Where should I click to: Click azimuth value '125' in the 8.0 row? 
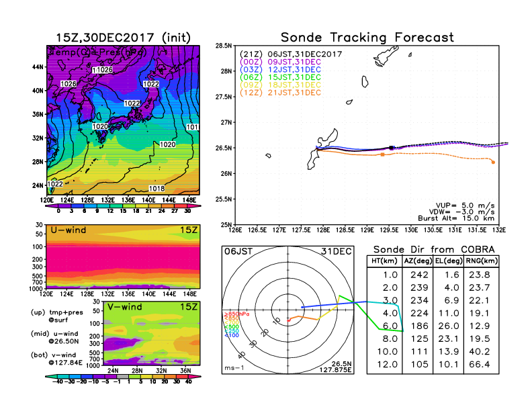[419, 338]
